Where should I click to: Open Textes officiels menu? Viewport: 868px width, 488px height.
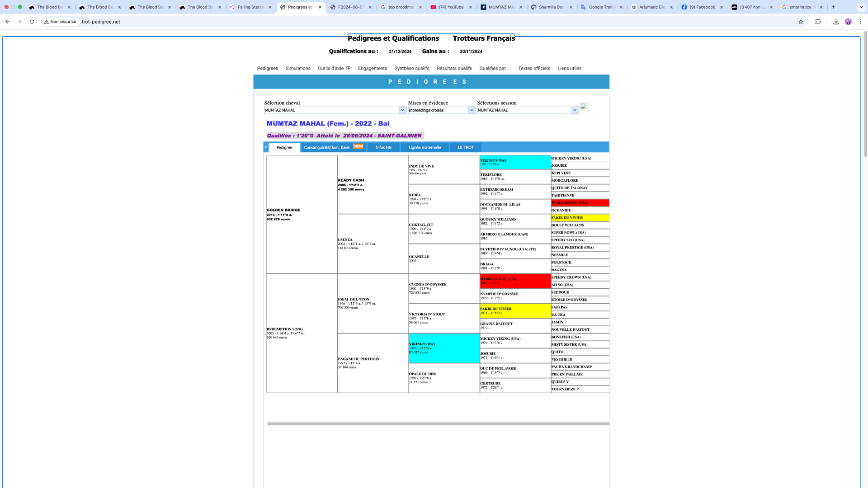[x=534, y=69]
